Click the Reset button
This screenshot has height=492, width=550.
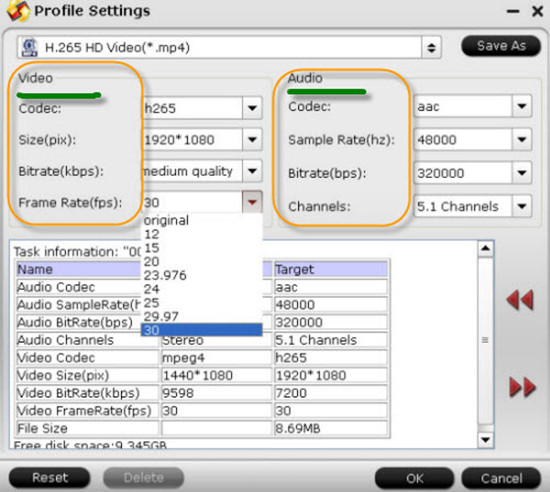(49, 477)
